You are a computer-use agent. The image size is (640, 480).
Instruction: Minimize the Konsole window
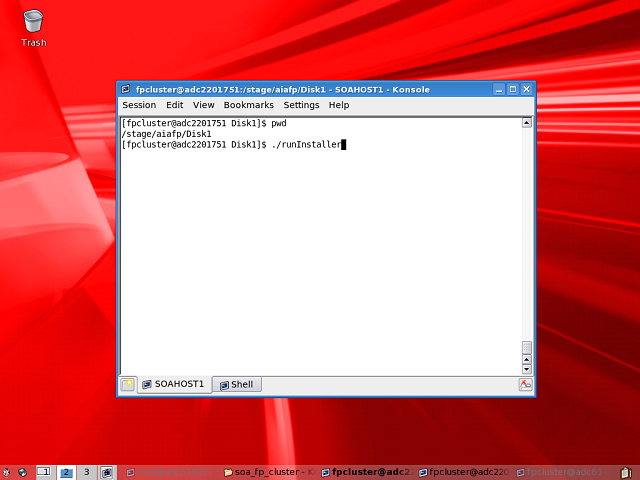click(499, 89)
